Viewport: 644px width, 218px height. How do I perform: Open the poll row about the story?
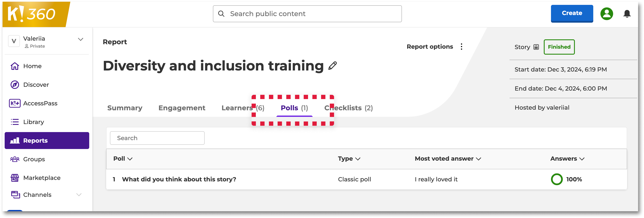point(366,179)
